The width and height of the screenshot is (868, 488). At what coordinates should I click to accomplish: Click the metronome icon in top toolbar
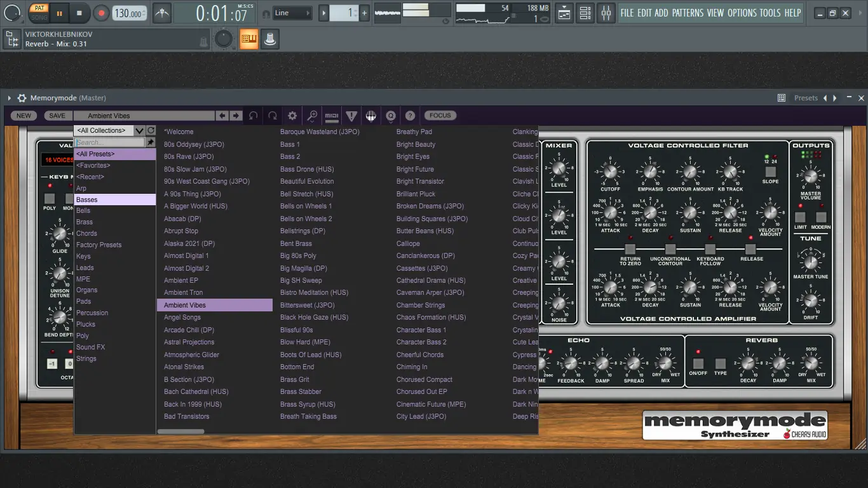pos(162,13)
